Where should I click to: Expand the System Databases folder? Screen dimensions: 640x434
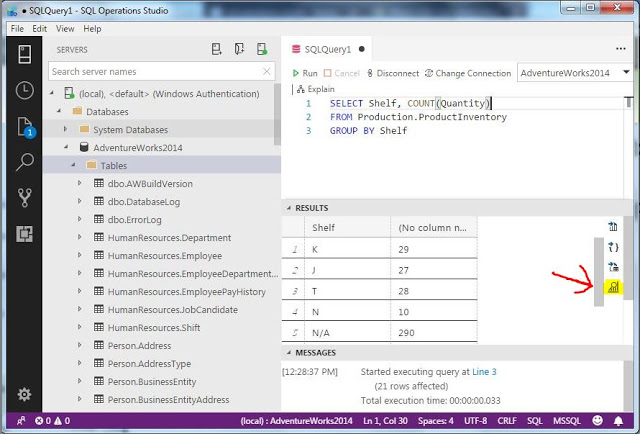pyautogui.click(x=65, y=129)
